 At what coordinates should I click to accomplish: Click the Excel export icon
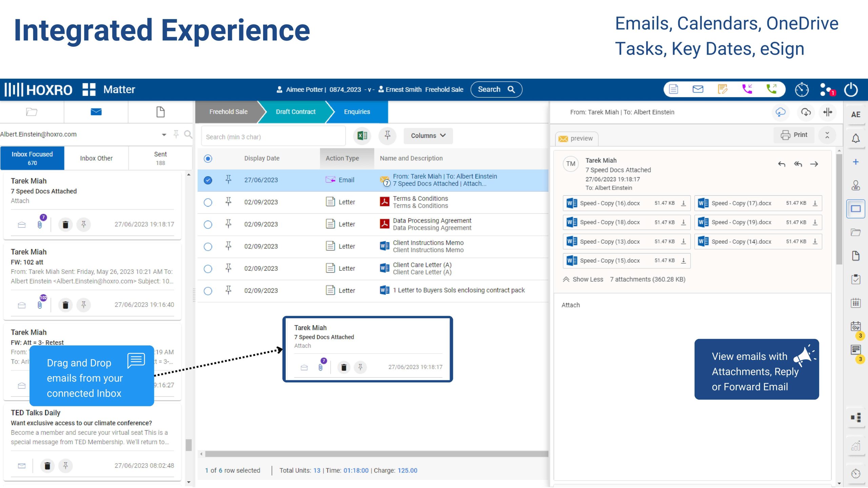(x=362, y=136)
